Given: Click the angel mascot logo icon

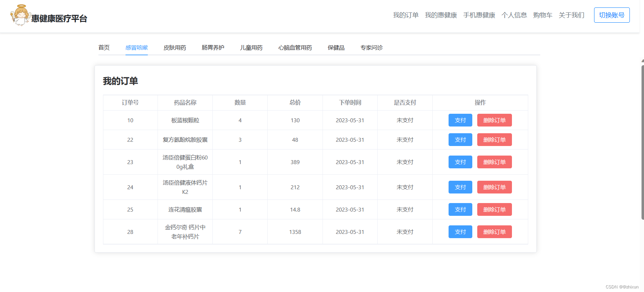Looking at the screenshot, I should [x=20, y=15].
